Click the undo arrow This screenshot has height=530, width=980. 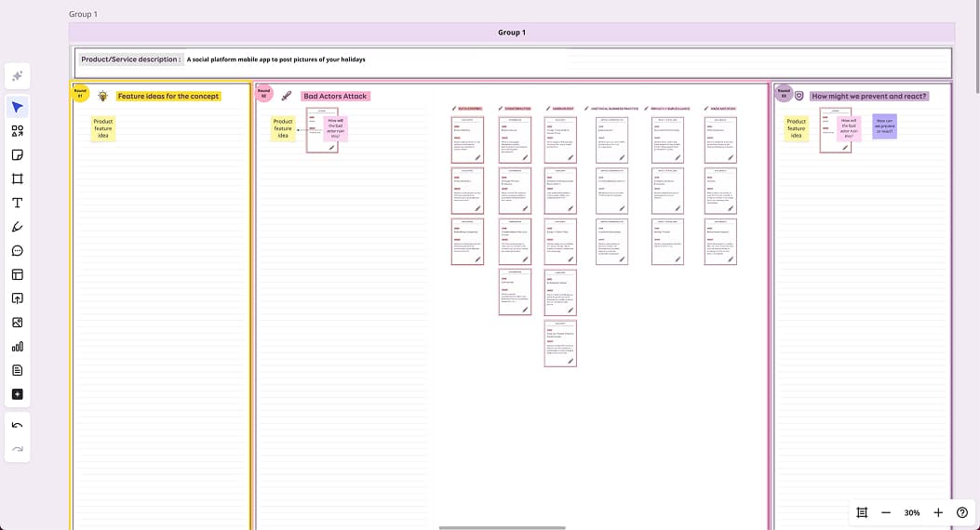(x=17, y=425)
